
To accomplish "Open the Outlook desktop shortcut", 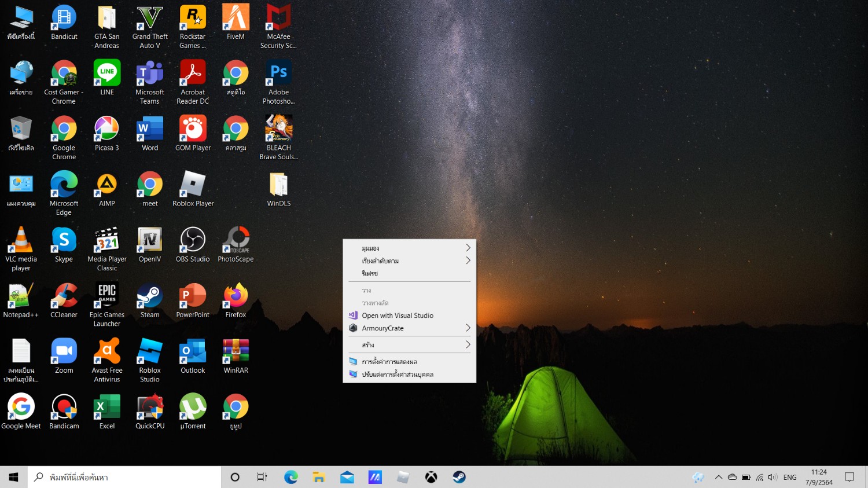I will [x=193, y=356].
